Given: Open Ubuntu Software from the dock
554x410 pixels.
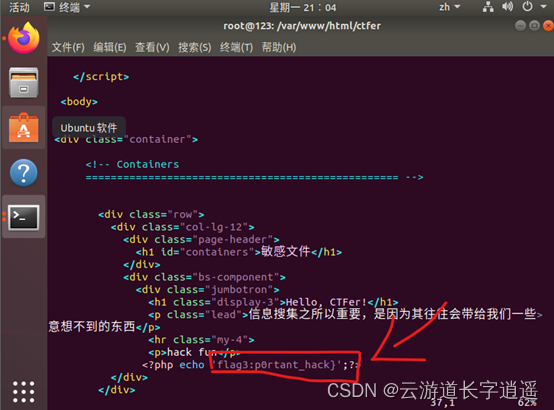Looking at the screenshot, I should click(24, 128).
